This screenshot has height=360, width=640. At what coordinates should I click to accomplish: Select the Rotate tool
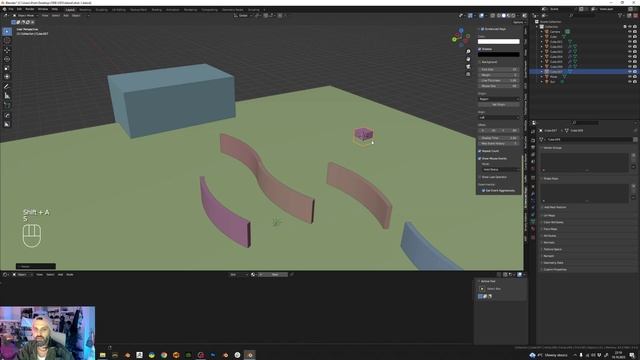7,59
